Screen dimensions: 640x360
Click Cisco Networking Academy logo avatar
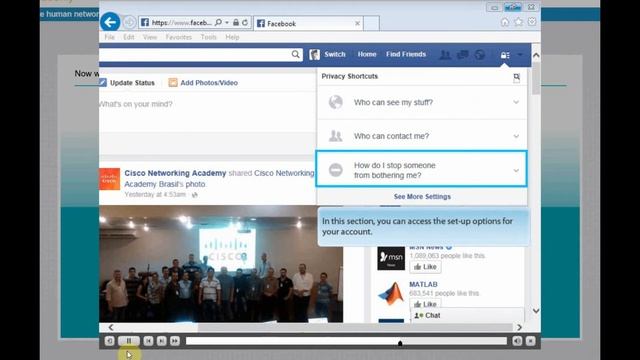pyautogui.click(x=109, y=179)
